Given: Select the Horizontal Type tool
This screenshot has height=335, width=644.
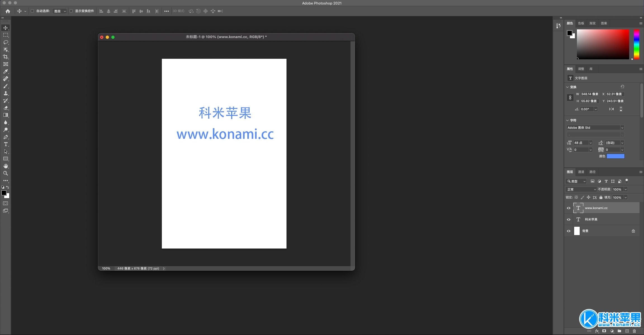Looking at the screenshot, I should pyautogui.click(x=6, y=144).
